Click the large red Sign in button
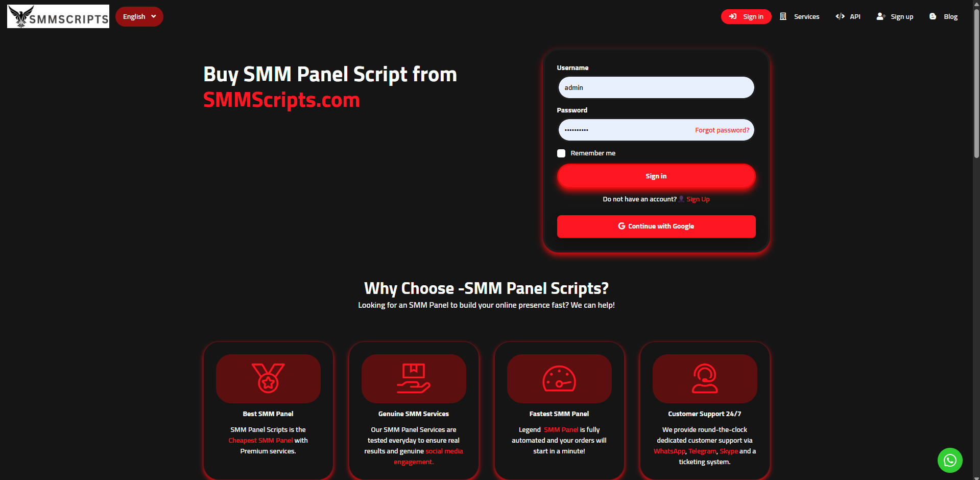This screenshot has height=480, width=980. click(x=656, y=176)
